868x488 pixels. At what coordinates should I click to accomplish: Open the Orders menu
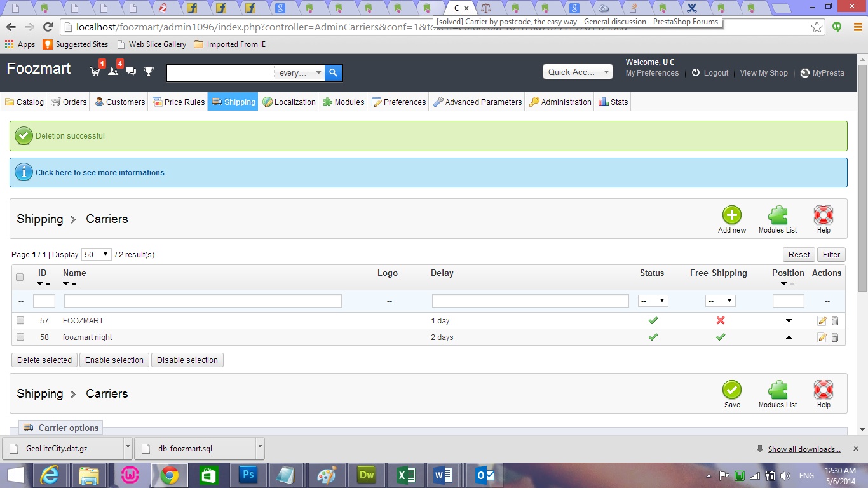(69, 102)
